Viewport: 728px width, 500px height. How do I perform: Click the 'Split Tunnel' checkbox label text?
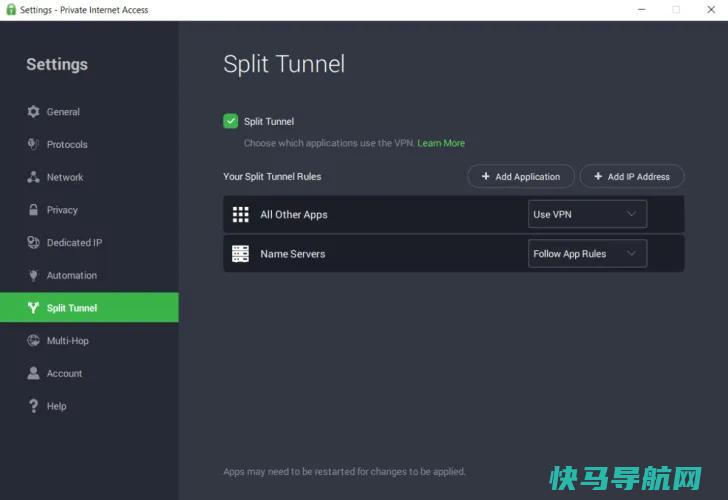269,122
